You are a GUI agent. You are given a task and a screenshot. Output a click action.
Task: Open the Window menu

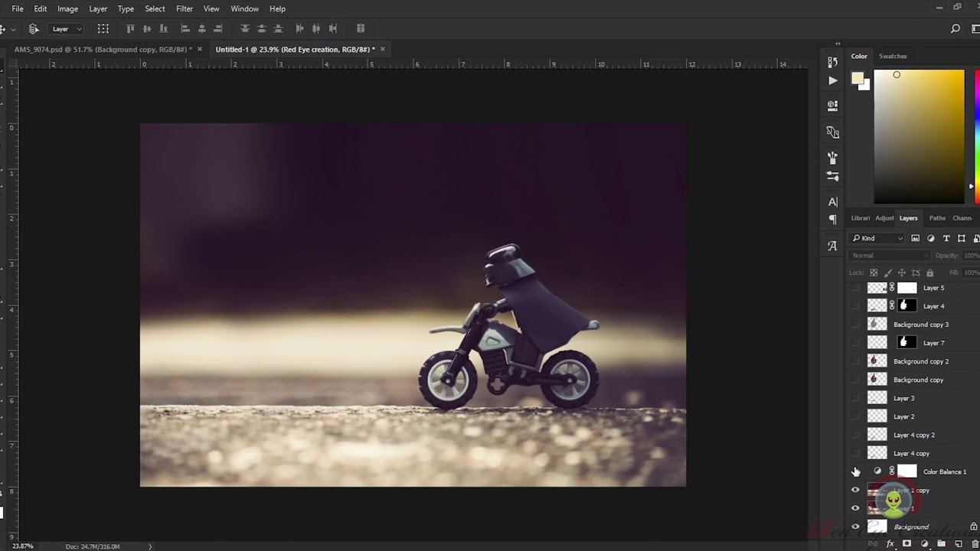245,8
